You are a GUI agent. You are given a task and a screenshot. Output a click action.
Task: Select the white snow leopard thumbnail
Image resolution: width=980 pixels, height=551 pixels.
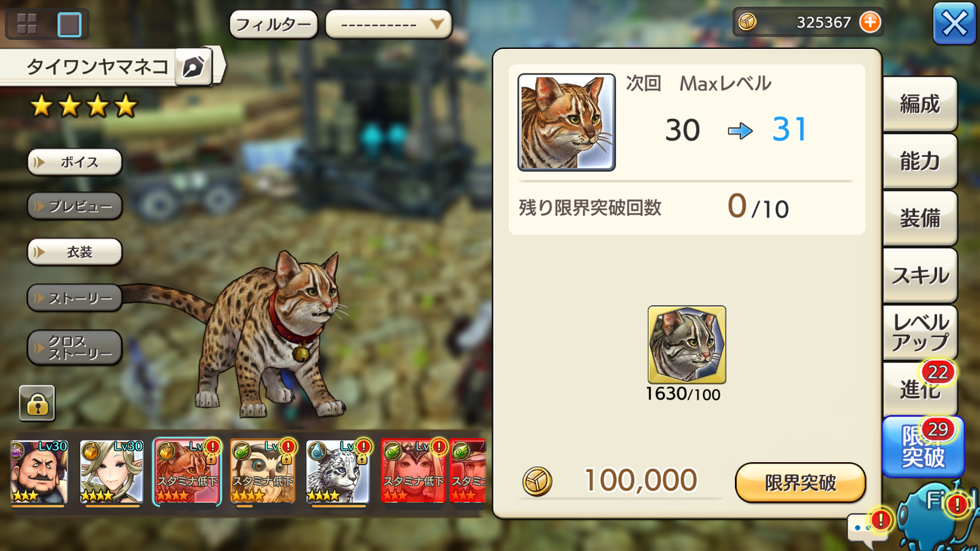(337, 471)
